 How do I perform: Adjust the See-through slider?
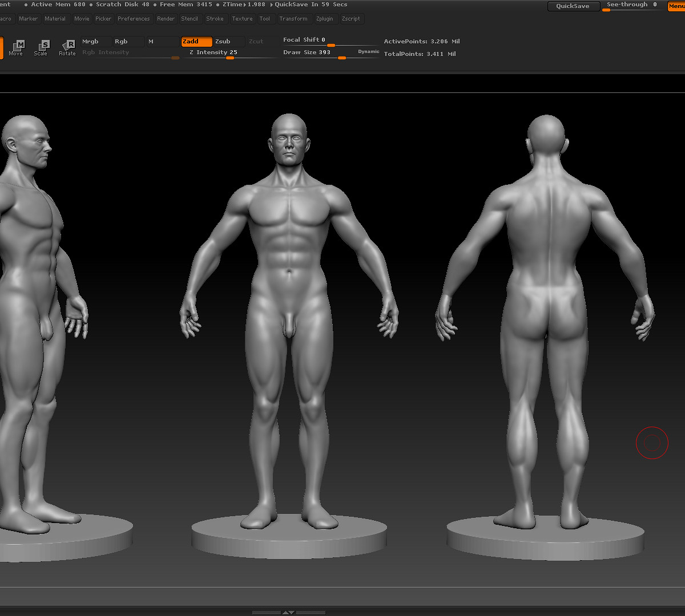[634, 6]
